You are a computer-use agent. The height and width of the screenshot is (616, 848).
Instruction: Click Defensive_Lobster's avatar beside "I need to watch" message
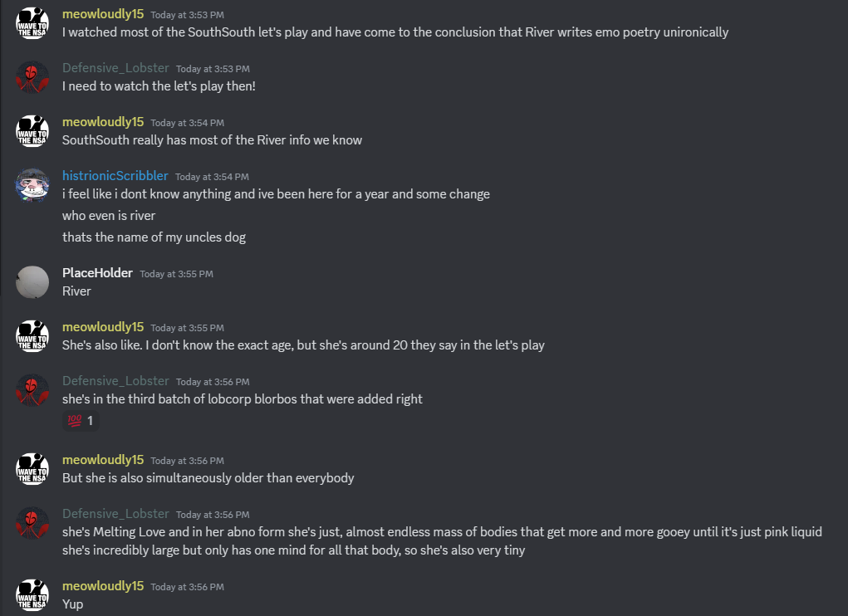click(x=32, y=77)
